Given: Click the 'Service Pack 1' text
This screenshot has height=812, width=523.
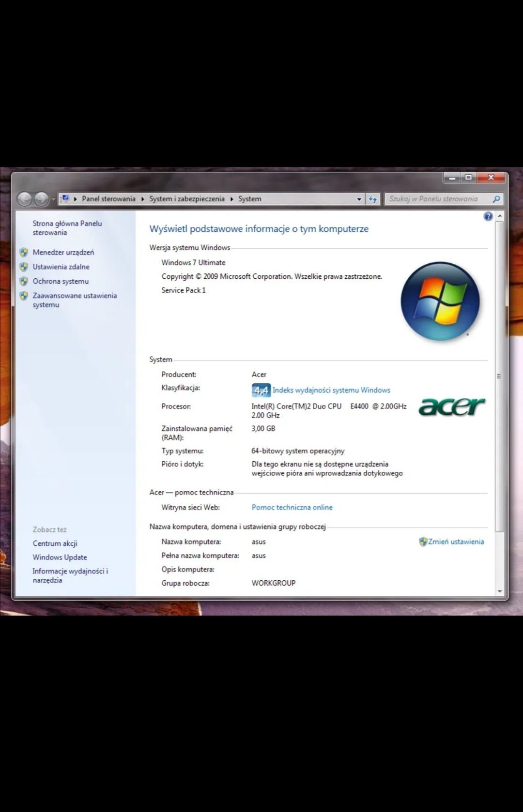Looking at the screenshot, I should click(x=184, y=290).
